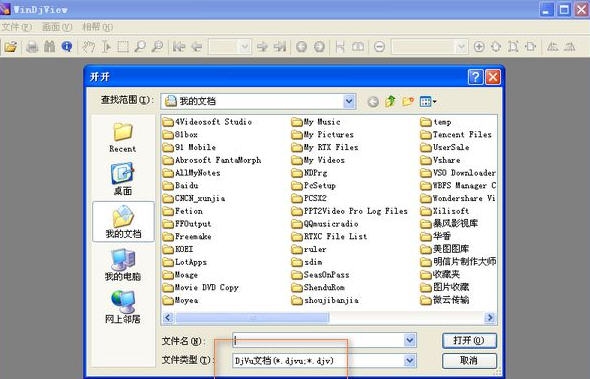Click the Recent places shortcut

[123, 137]
